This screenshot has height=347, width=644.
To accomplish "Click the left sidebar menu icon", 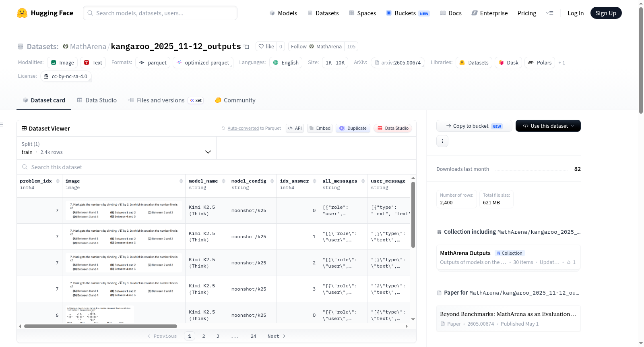I will pos(2,125).
